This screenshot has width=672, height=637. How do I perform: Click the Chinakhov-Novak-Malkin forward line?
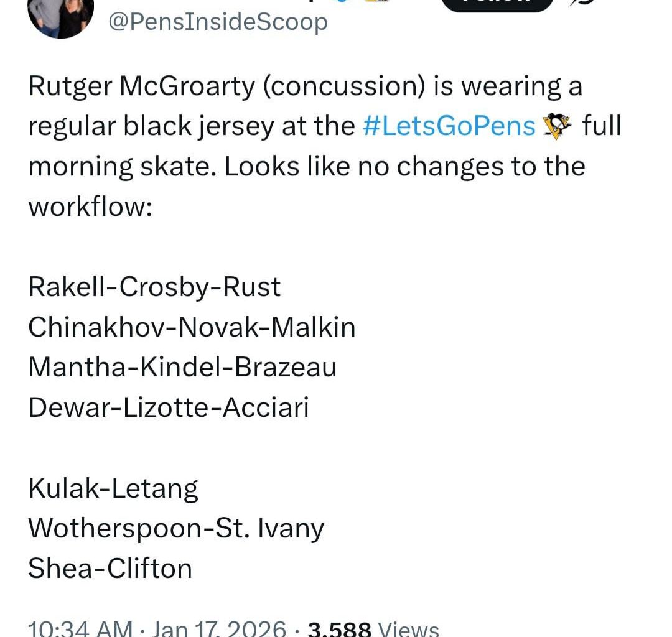pyautogui.click(x=192, y=327)
